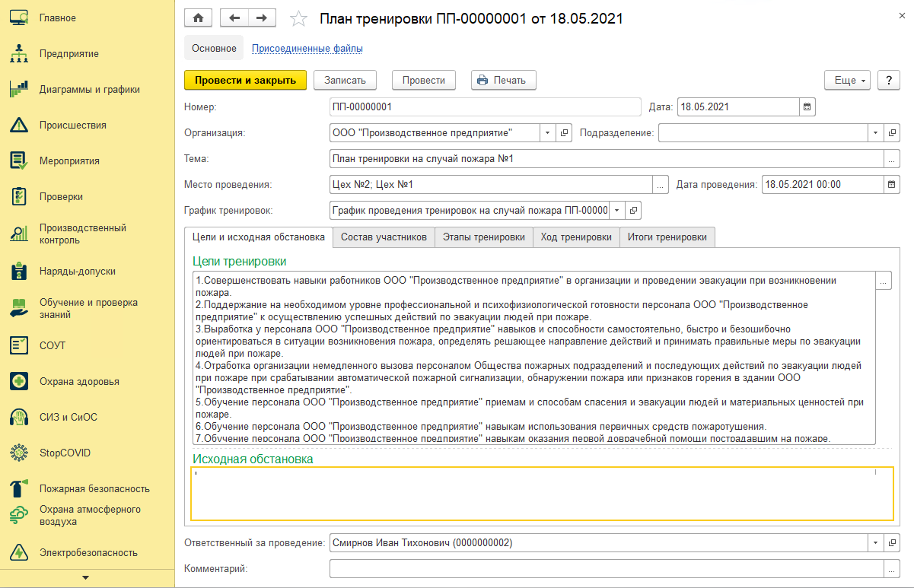
Task: Open Подразделение record in new window
Action: click(x=892, y=132)
